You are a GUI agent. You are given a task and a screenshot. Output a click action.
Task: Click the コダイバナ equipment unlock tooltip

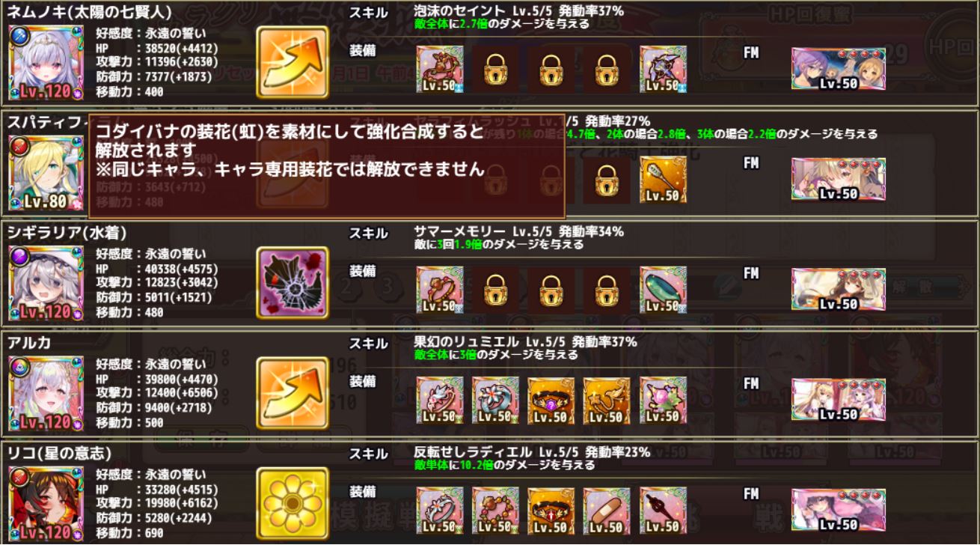tap(326, 165)
